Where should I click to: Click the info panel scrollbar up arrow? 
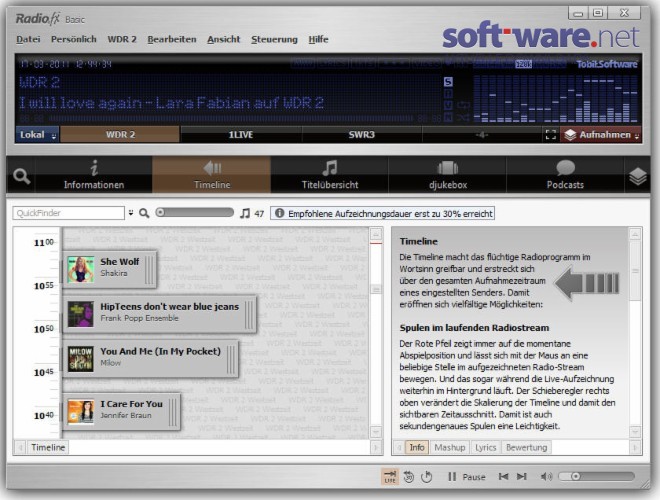click(635, 234)
